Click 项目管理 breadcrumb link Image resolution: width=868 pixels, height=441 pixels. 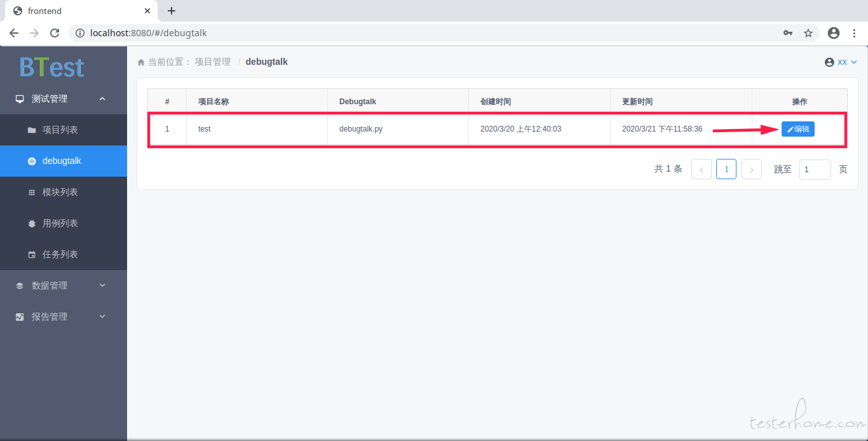pos(213,62)
